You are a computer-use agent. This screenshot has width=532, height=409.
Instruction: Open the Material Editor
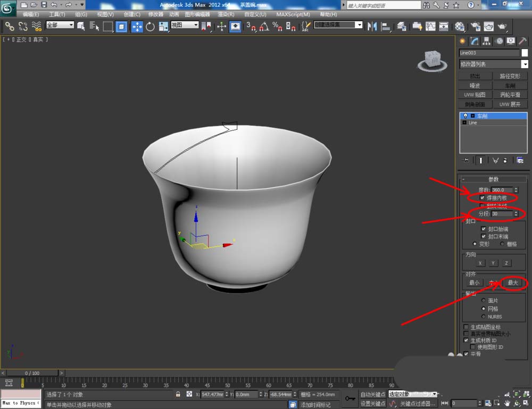[x=460, y=26]
